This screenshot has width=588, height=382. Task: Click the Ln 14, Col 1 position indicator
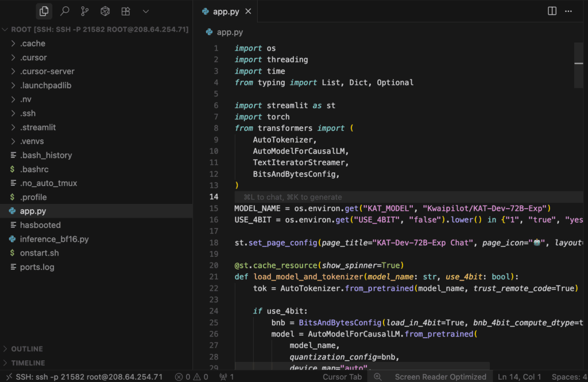(x=519, y=377)
